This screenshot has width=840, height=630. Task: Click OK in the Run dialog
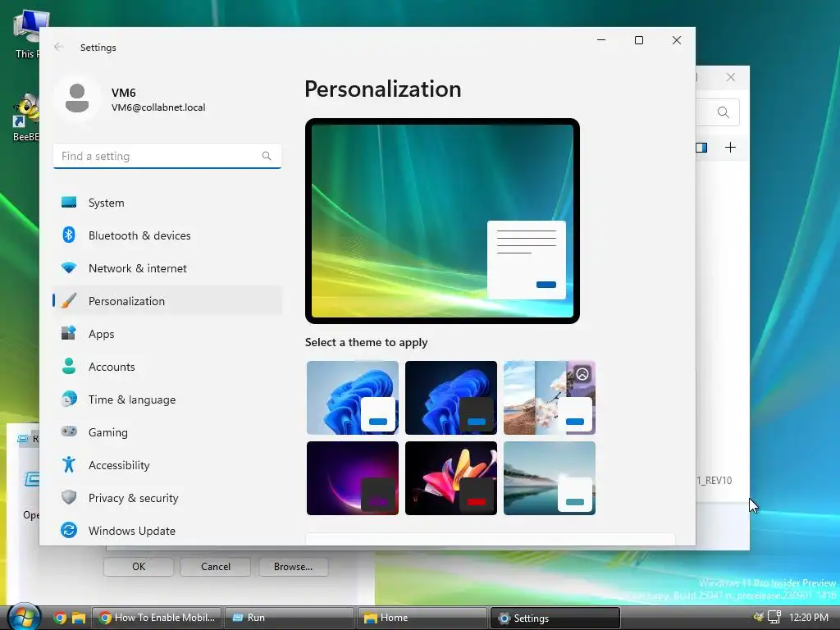[139, 566]
